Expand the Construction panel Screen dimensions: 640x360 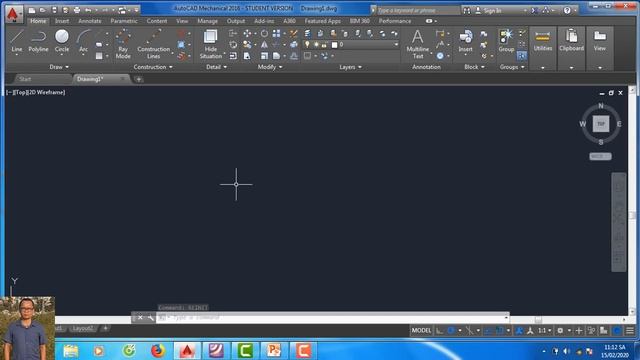[x=153, y=67]
